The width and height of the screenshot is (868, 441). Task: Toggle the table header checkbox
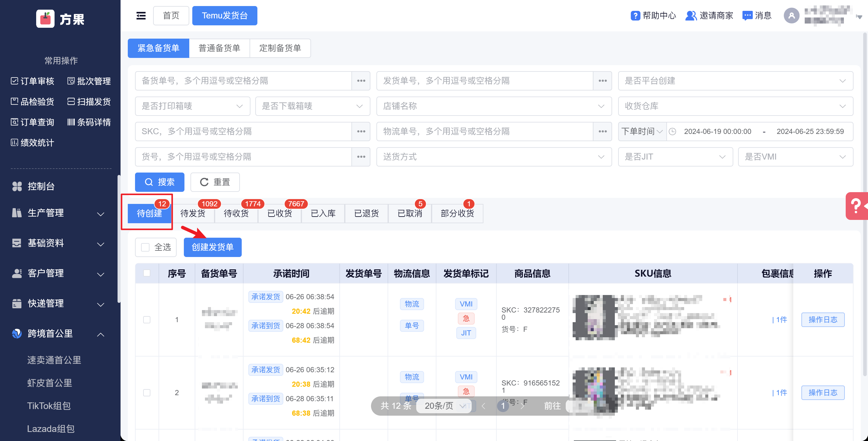pos(146,273)
